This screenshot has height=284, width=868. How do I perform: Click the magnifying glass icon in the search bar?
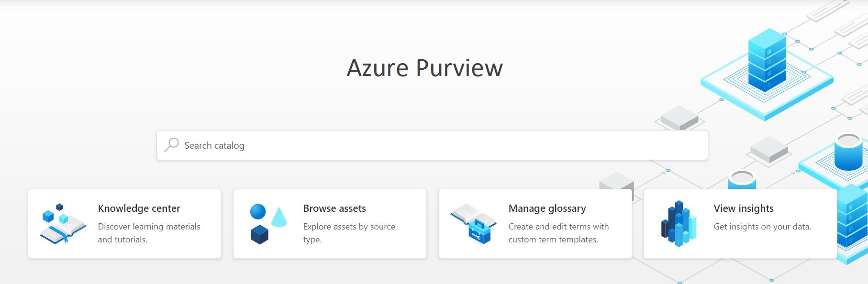(x=171, y=145)
